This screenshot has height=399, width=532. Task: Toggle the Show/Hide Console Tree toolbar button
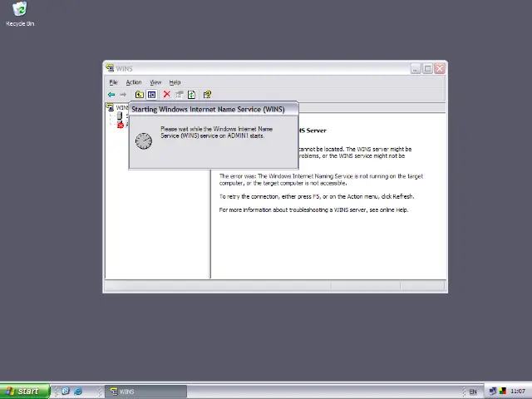tap(151, 95)
